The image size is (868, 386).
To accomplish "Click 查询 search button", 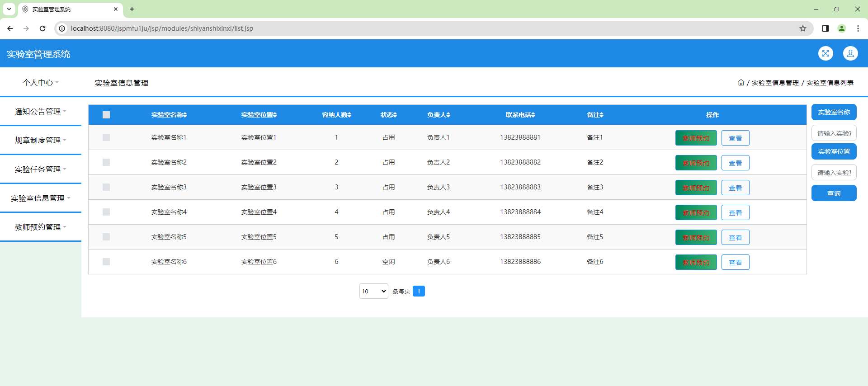I will click(x=834, y=193).
